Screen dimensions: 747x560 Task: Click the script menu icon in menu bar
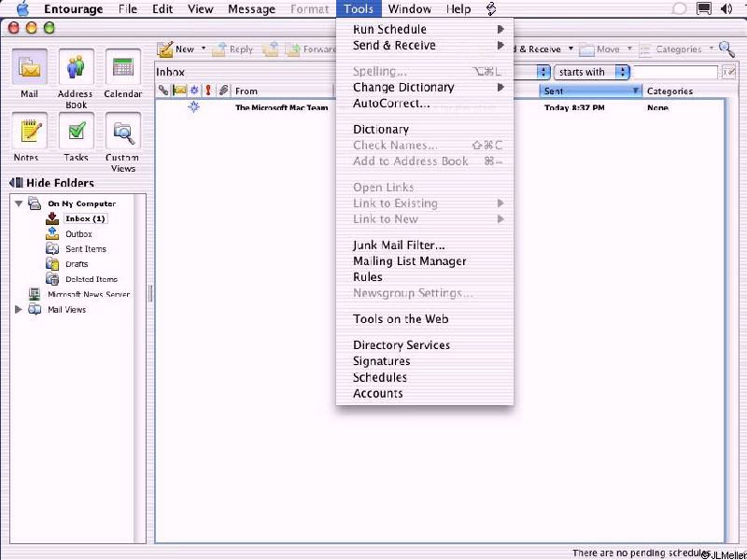click(492, 8)
